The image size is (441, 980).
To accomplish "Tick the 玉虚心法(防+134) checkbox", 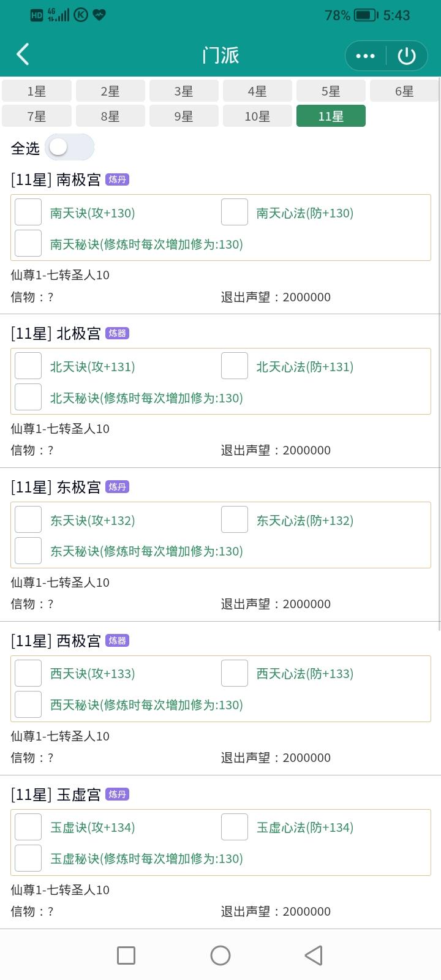I will (235, 827).
